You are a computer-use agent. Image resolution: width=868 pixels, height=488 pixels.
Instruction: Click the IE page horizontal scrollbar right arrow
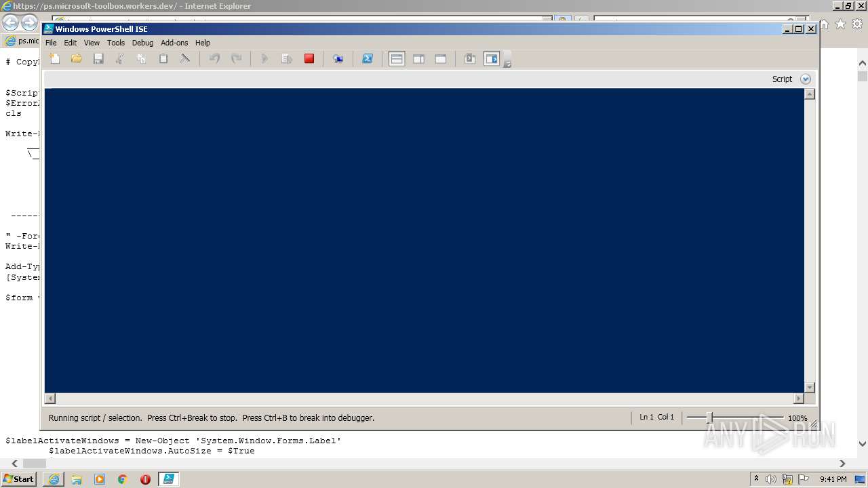pos(842,464)
